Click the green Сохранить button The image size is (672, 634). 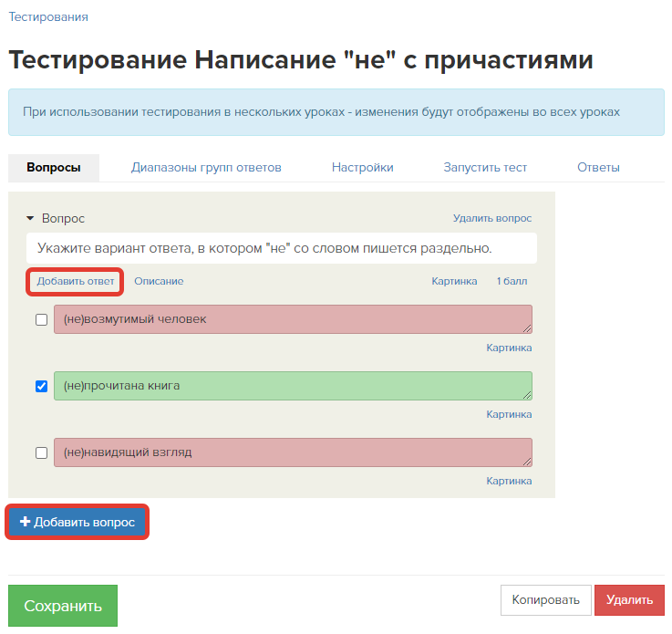coord(63,606)
